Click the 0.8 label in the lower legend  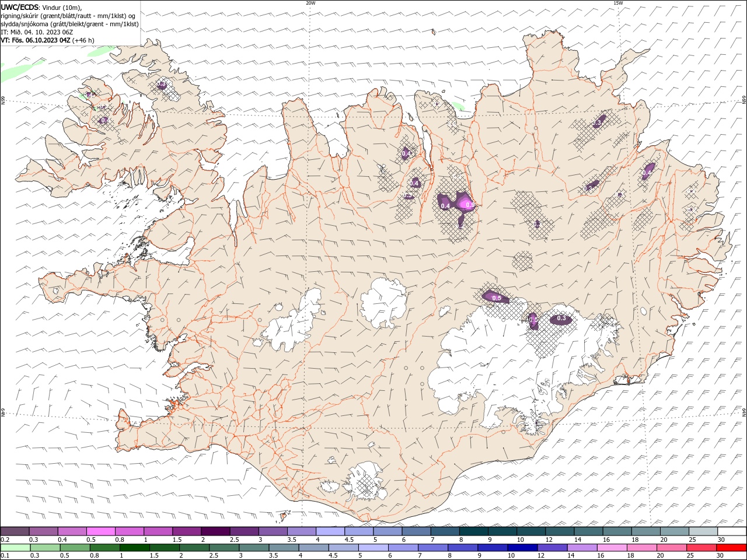click(94, 555)
